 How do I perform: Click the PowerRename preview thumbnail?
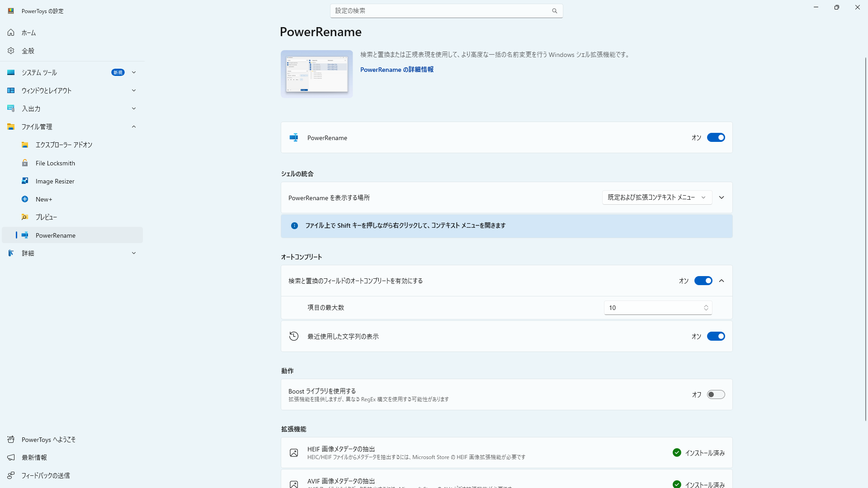[x=316, y=74]
